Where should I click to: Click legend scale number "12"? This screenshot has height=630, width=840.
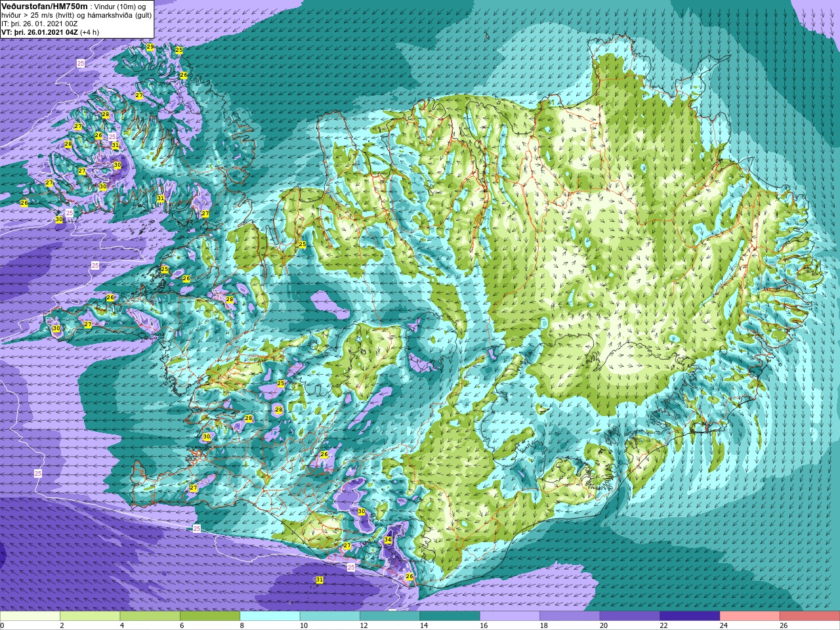[364, 625]
